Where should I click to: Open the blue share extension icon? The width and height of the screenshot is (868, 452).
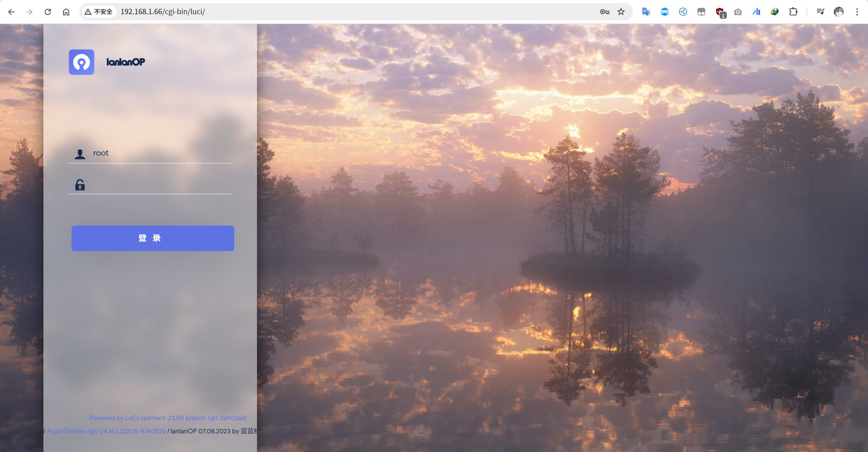[683, 12]
